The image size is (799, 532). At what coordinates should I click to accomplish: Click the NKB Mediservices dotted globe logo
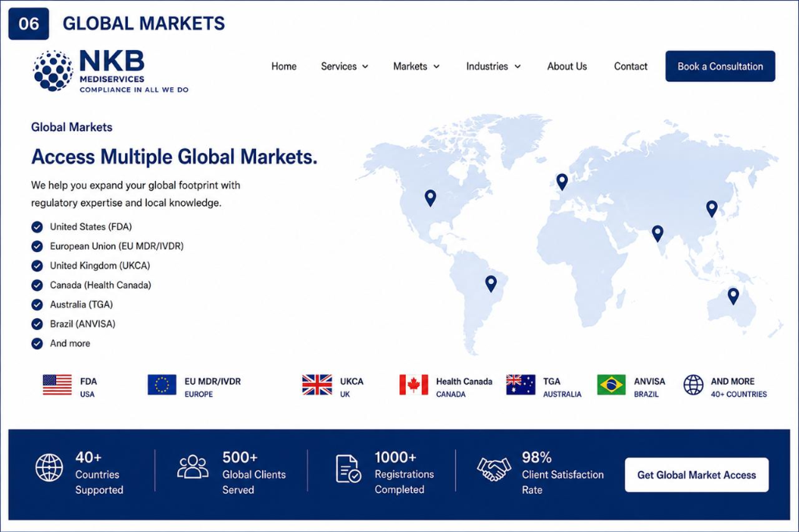[x=53, y=71]
